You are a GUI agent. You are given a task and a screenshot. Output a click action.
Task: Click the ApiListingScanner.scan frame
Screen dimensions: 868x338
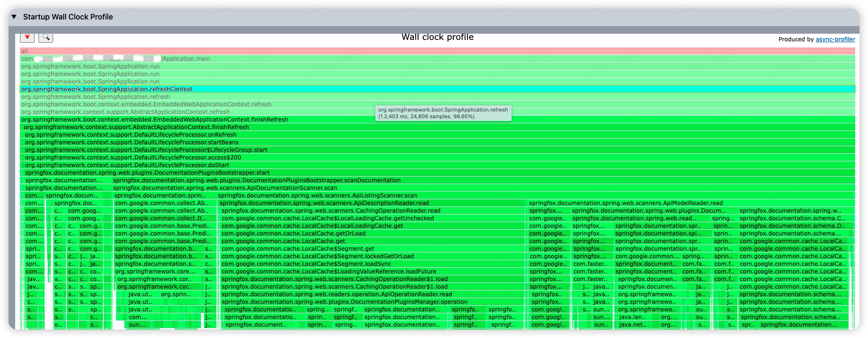pos(536,196)
